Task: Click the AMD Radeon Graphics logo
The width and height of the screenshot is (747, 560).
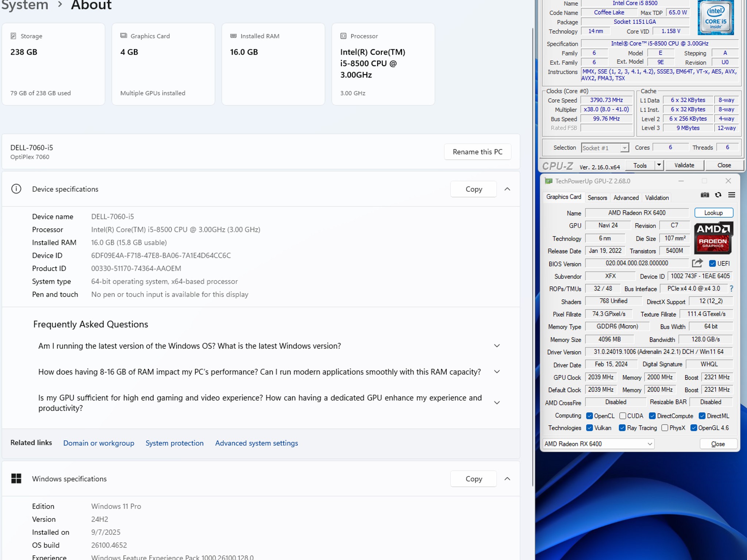Action: pyautogui.click(x=713, y=238)
